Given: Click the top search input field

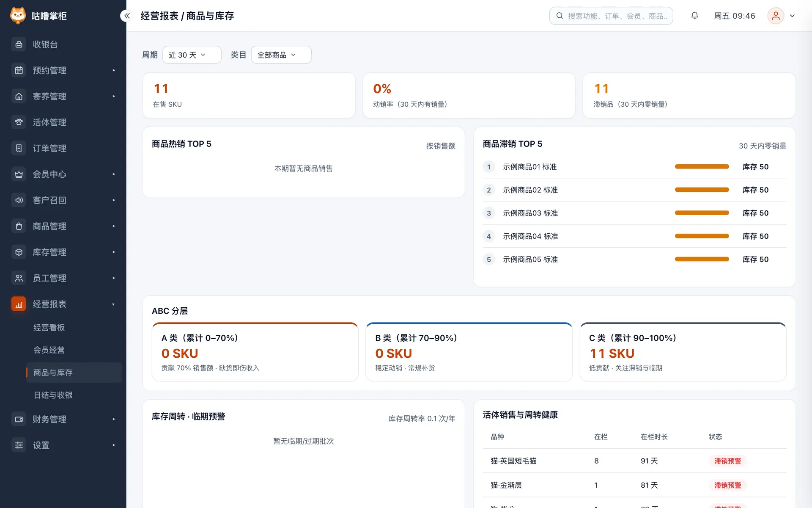Looking at the screenshot, I should point(611,16).
